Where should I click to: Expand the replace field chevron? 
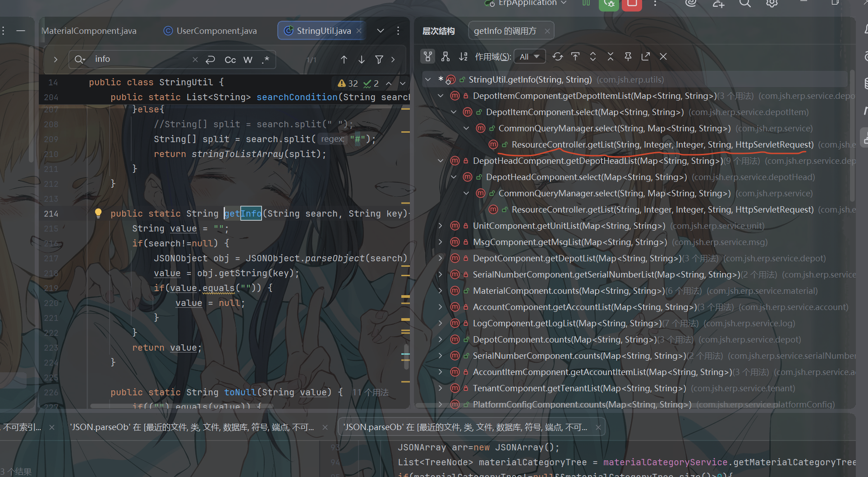55,60
